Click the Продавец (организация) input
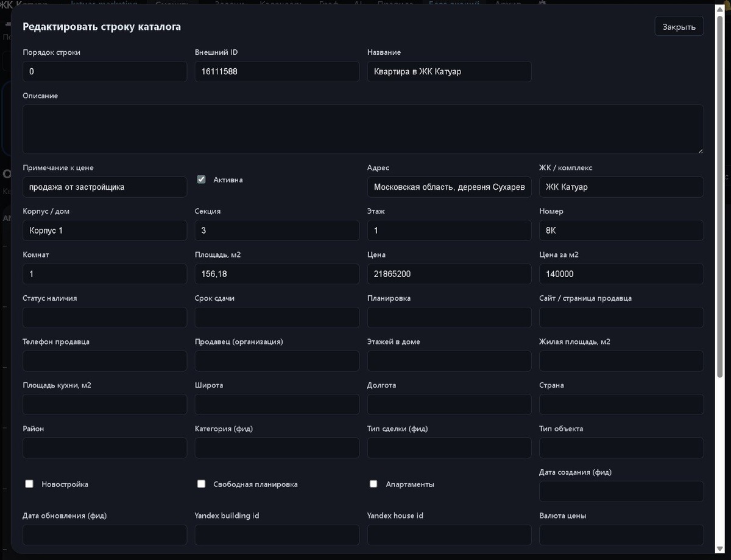The width and height of the screenshot is (731, 560). pyautogui.click(x=277, y=361)
